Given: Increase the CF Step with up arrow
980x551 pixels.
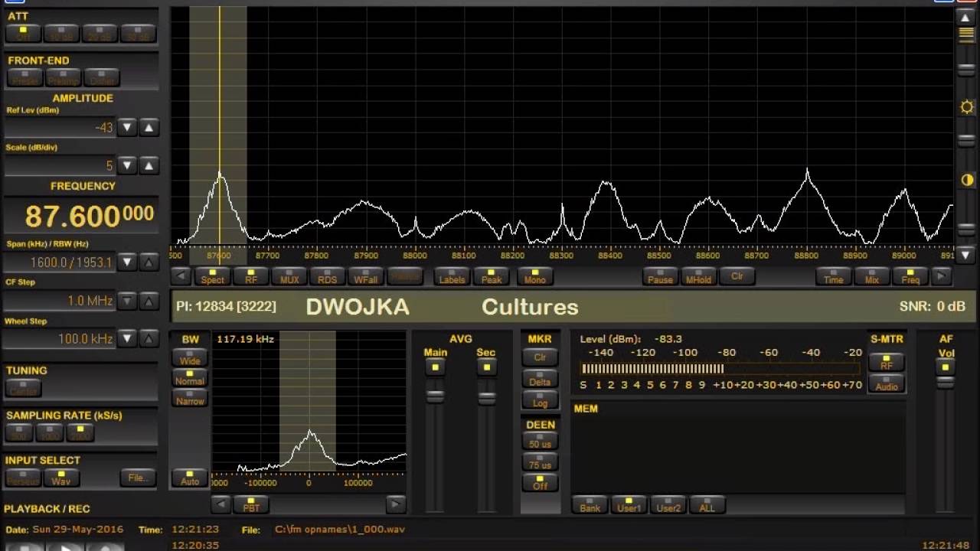Looking at the screenshot, I should 149,301.
